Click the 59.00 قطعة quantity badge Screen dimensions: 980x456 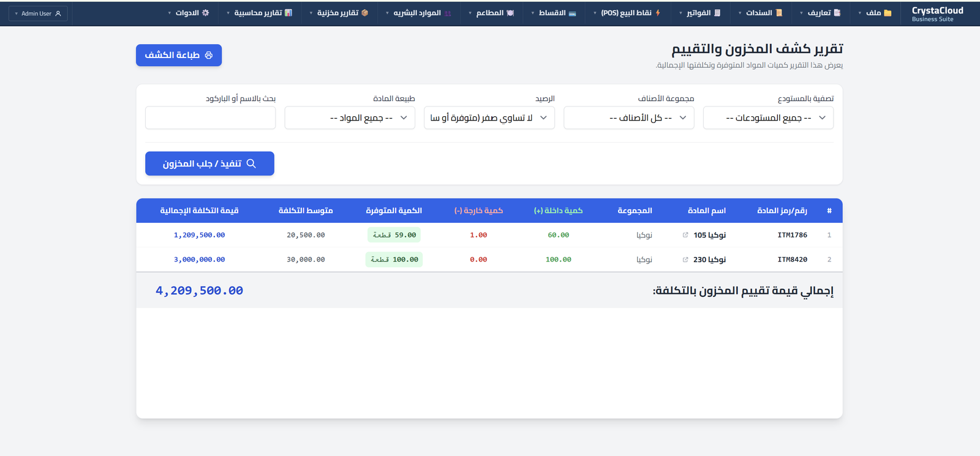tap(394, 235)
